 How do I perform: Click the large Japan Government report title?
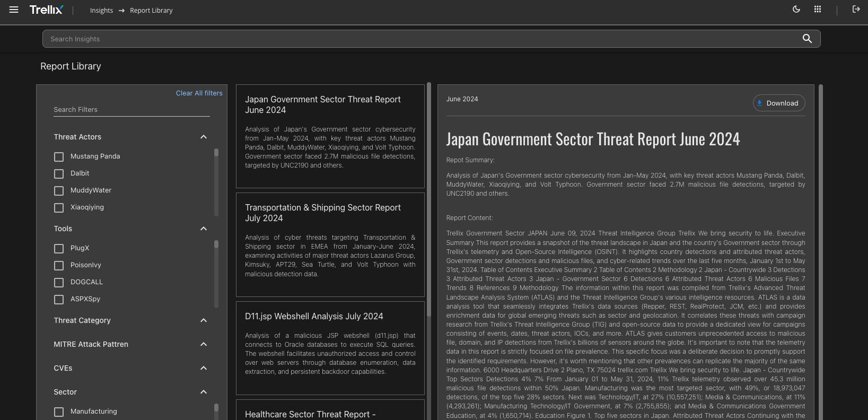tap(593, 139)
